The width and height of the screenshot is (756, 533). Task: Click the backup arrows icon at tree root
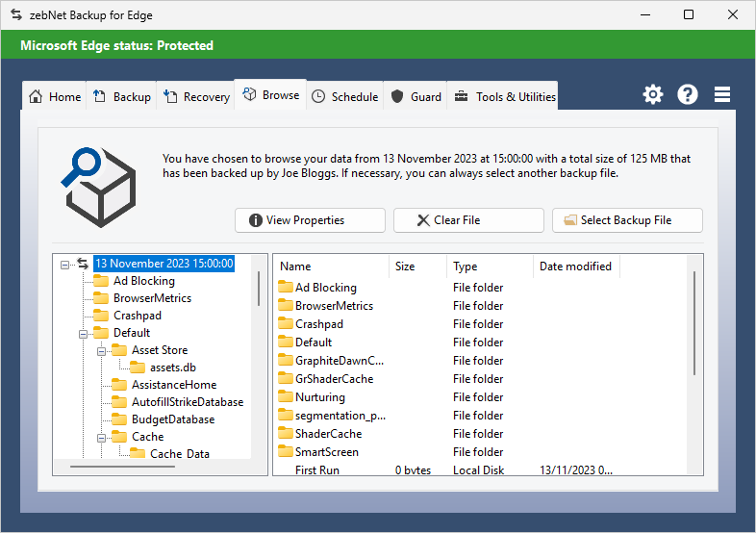click(x=83, y=264)
